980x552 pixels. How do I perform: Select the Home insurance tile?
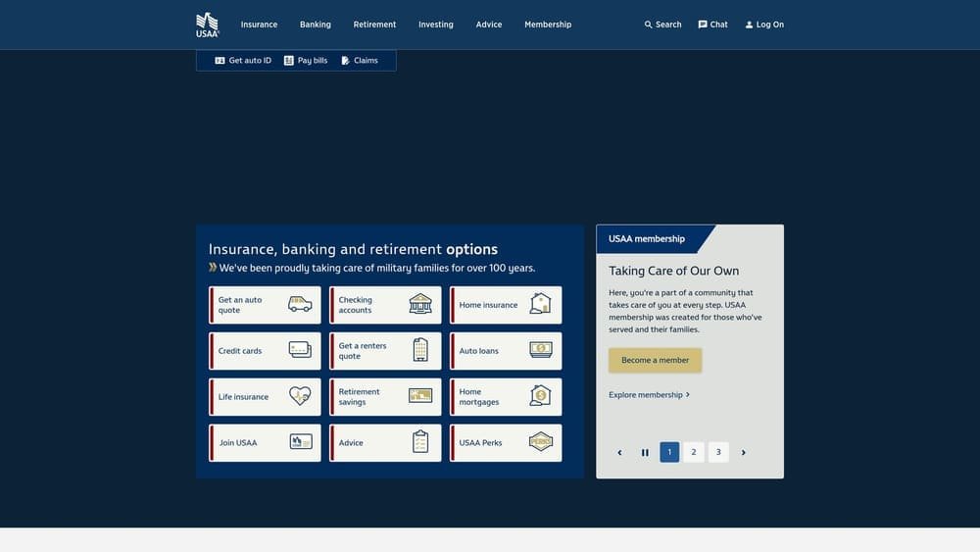[506, 305]
